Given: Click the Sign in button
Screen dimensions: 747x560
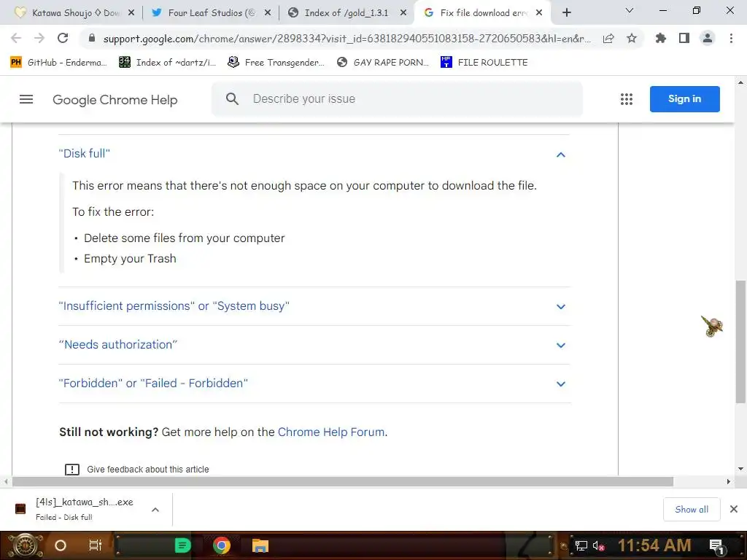Looking at the screenshot, I should [684, 99].
